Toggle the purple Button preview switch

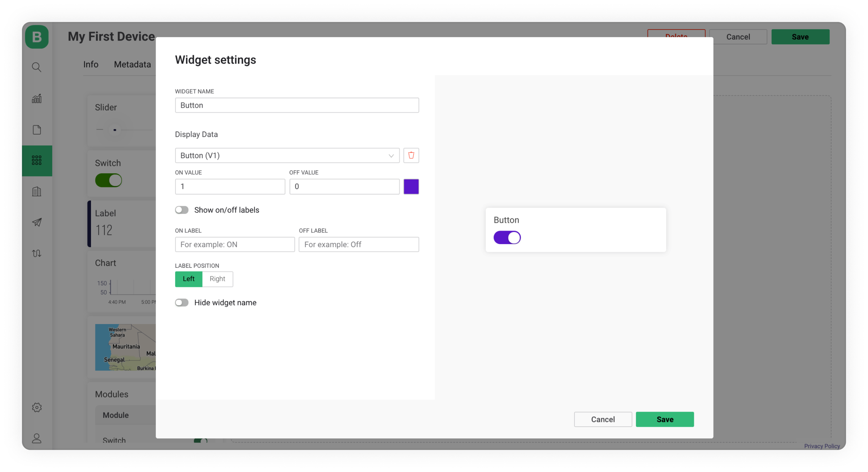[x=507, y=237]
